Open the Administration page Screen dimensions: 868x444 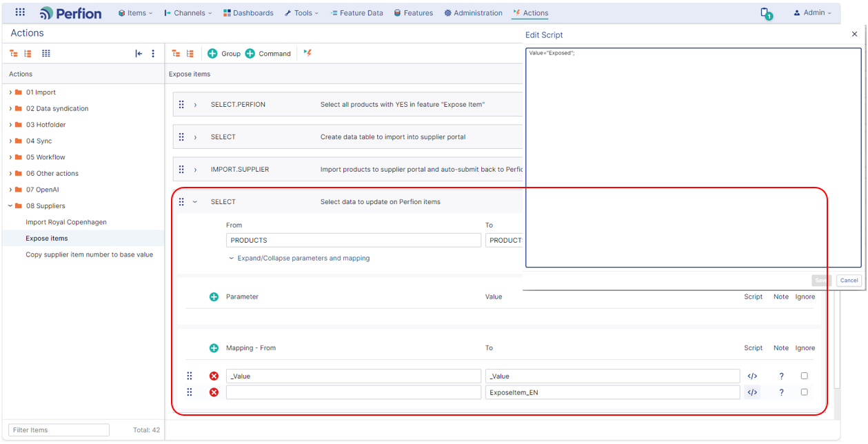click(473, 13)
